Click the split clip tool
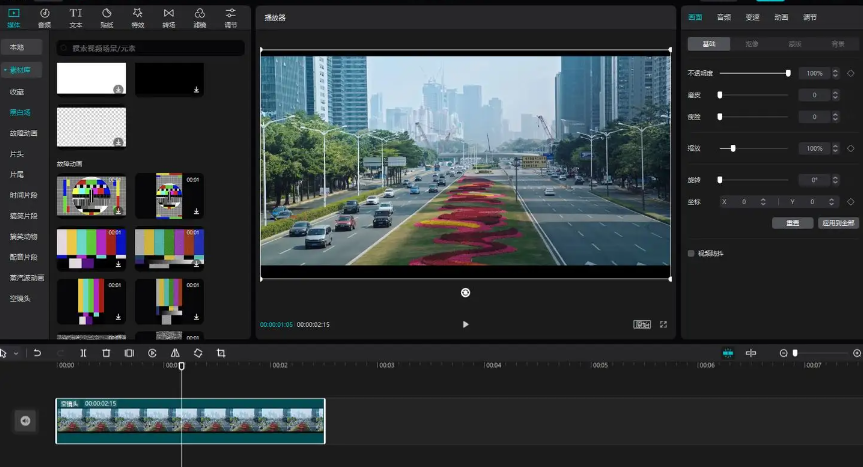The image size is (863, 467). coord(83,353)
